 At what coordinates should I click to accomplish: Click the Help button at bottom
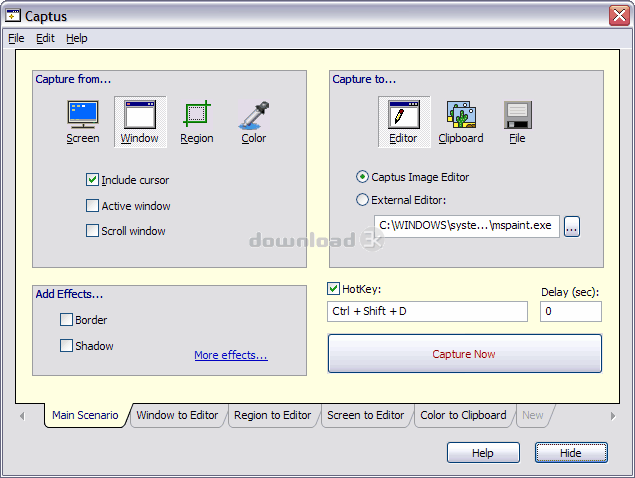pos(483,452)
